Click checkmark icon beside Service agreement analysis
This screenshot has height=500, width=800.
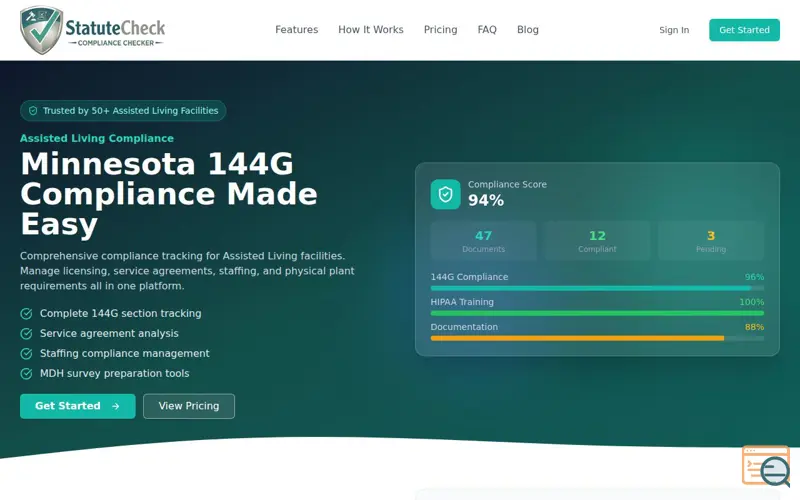pos(26,334)
